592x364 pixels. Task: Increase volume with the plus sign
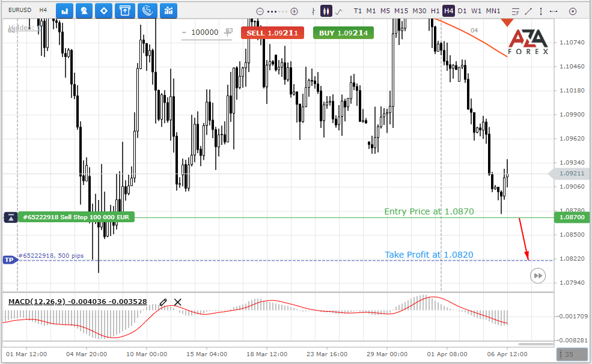(x=228, y=33)
